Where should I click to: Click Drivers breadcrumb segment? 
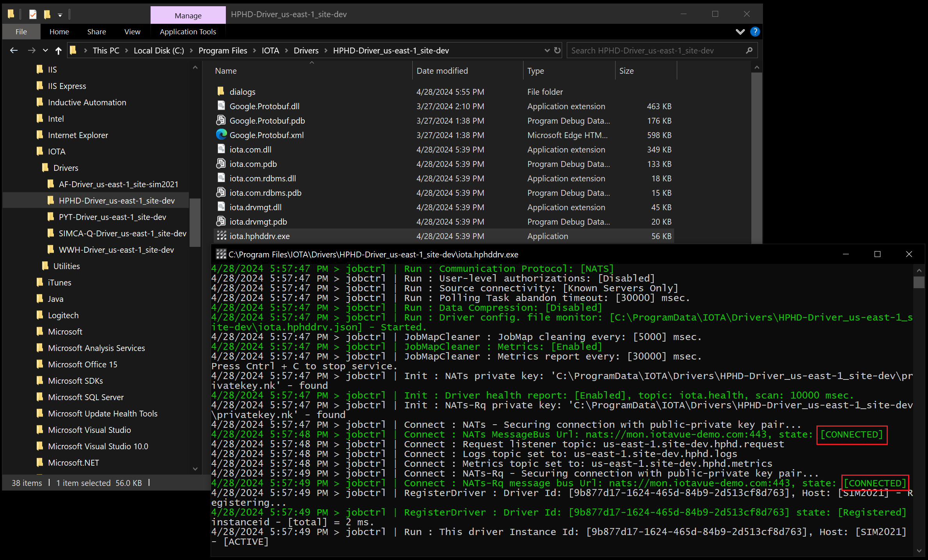306,51
